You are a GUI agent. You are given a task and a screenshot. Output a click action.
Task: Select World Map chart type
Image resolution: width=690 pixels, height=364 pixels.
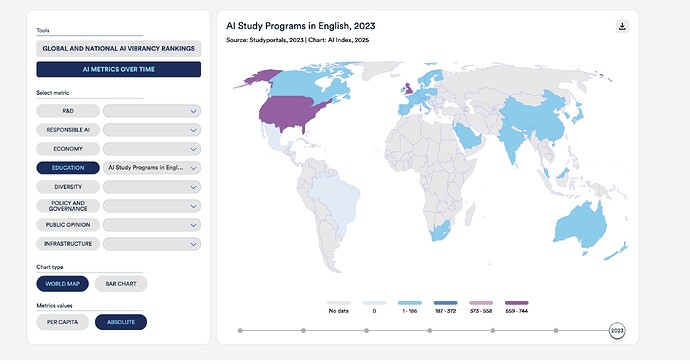[62, 284]
